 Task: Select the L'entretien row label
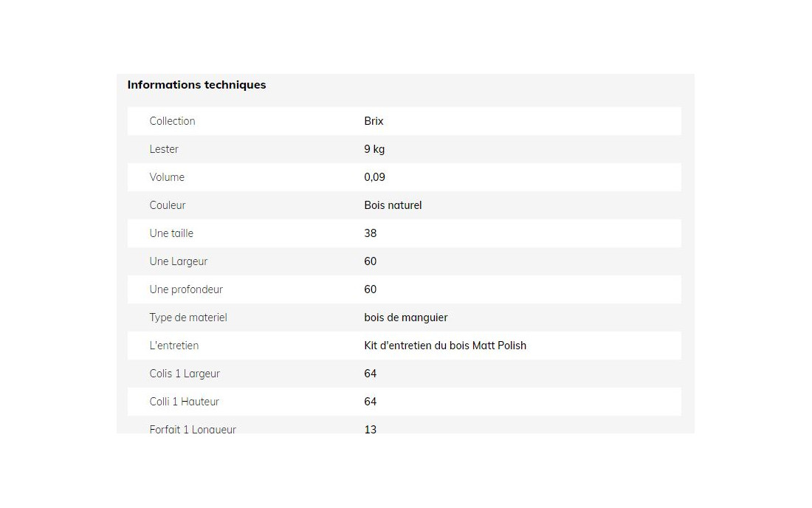click(x=174, y=346)
